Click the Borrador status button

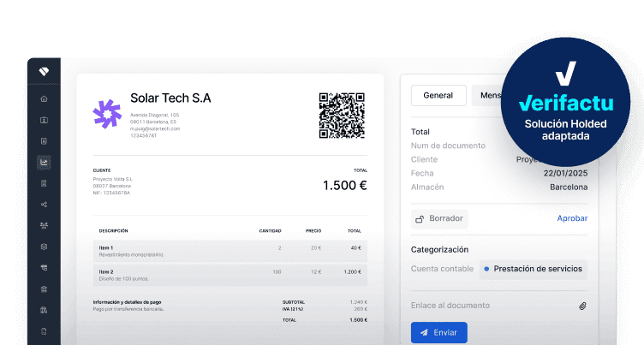(439, 218)
